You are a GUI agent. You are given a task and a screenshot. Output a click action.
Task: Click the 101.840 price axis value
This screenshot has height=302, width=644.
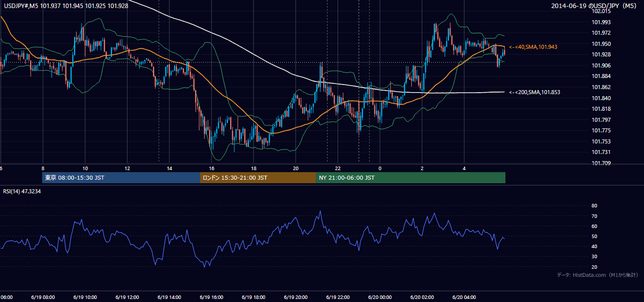(x=601, y=98)
